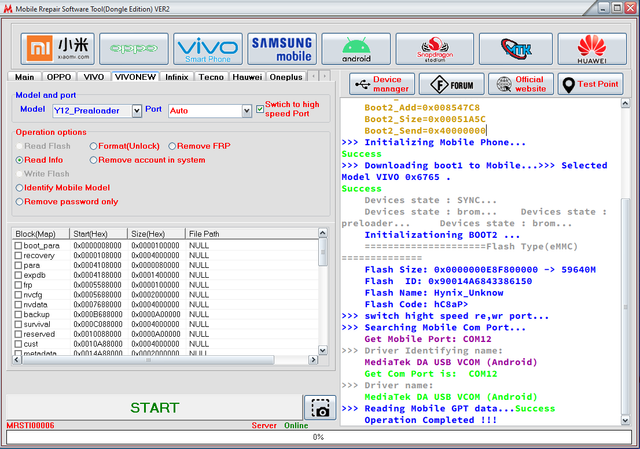The image size is (640, 449).
Task: Click partition table scroll right arrow
Action: [x=313, y=360]
